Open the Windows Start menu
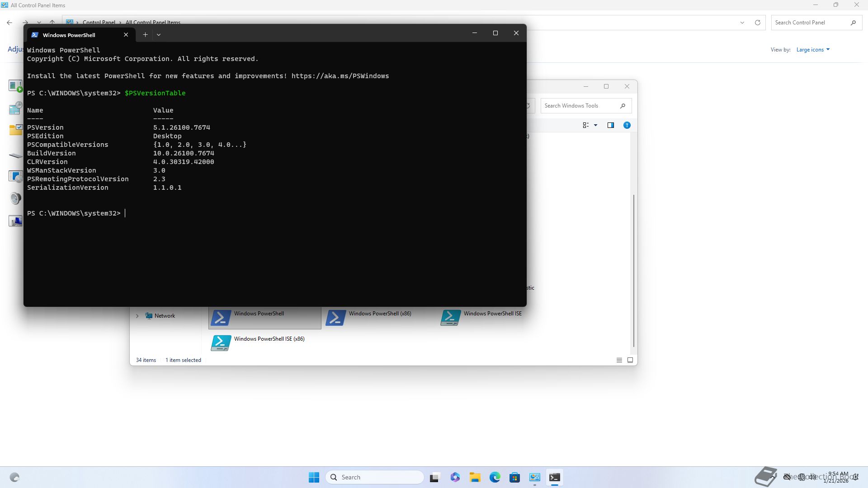Screen dimensions: 868x488 point(314,477)
